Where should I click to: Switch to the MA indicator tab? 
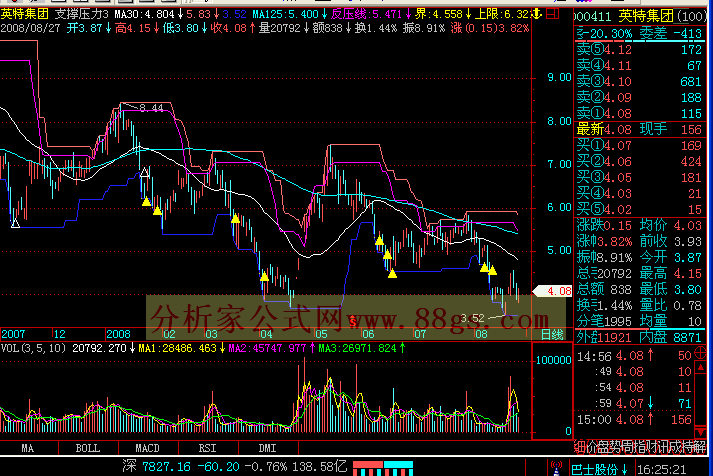tap(28, 448)
